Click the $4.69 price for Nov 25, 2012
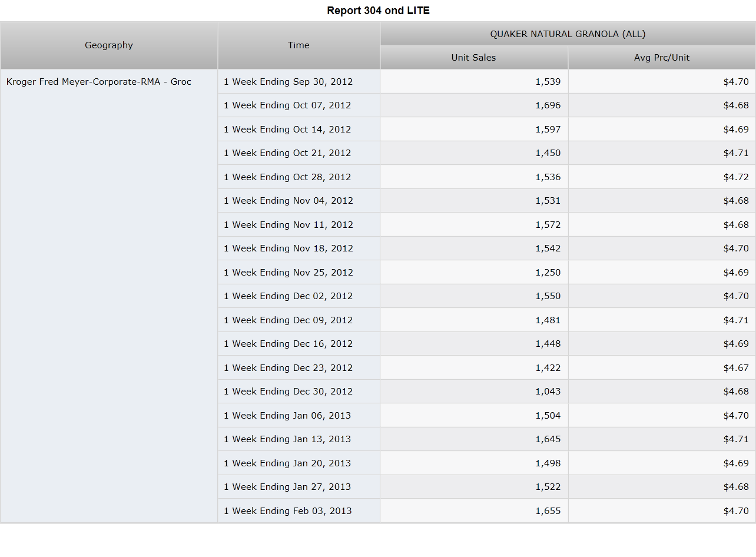The height and width of the screenshot is (557, 756). pyautogui.click(x=736, y=273)
